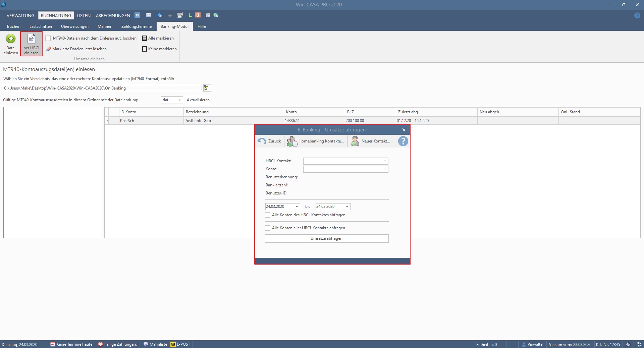Click the orange Ü icon in toolbar

[198, 15]
